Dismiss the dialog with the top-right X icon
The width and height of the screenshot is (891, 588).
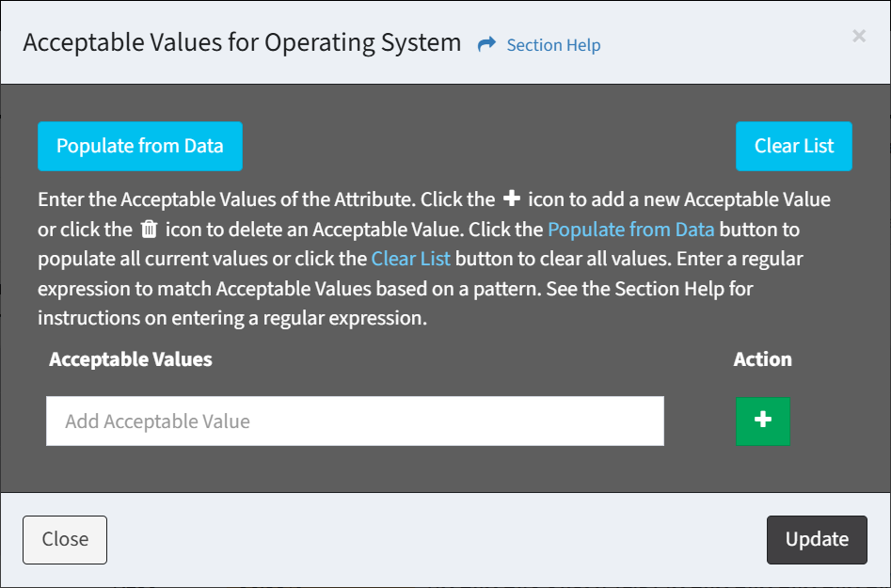(x=859, y=36)
